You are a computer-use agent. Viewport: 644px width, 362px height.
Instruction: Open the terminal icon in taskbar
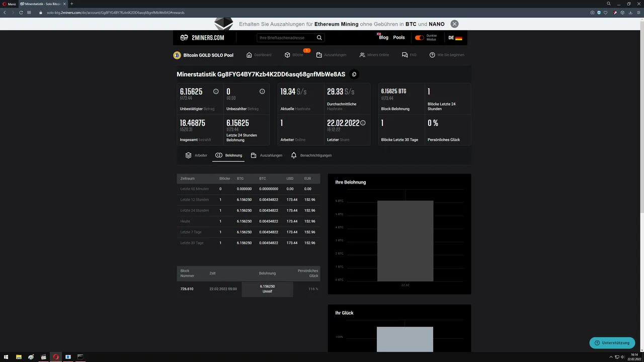click(x=80, y=357)
